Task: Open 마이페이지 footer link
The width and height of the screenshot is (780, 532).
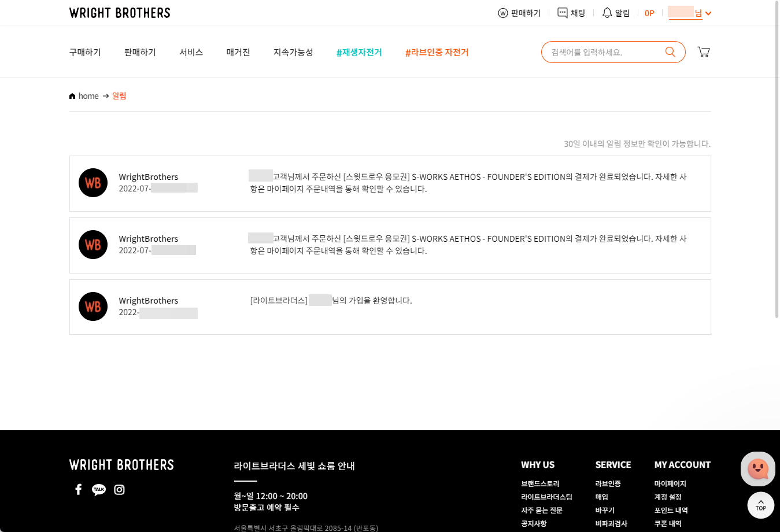Action: pyautogui.click(x=670, y=483)
